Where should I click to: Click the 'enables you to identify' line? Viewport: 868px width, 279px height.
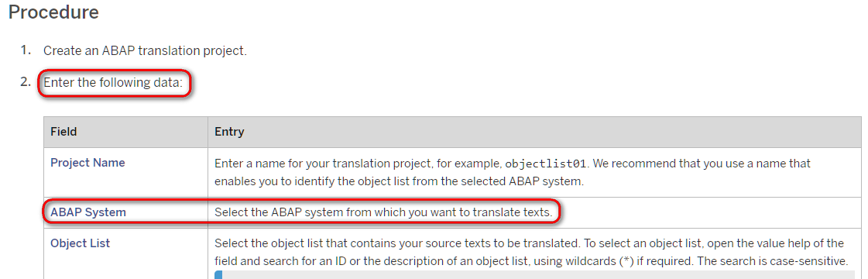399,181
